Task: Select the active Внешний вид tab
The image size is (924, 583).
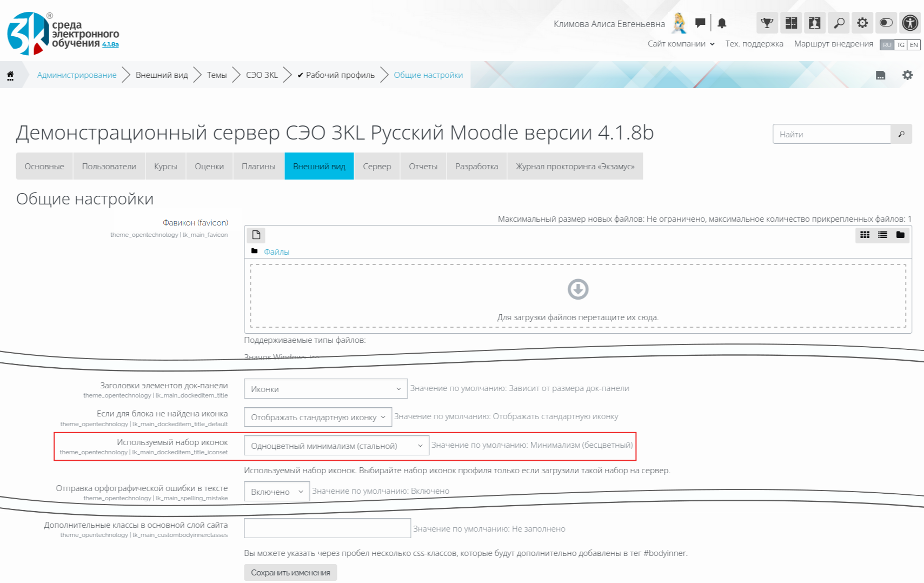Action: (x=319, y=166)
